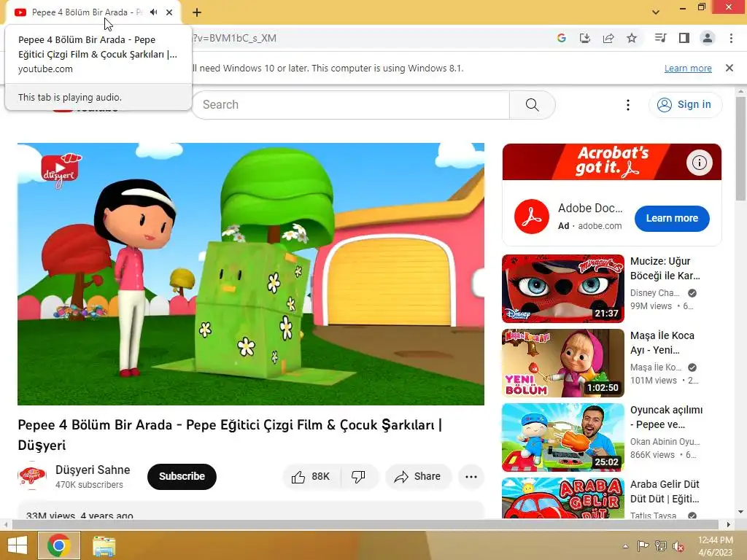The image size is (747, 560).
Task: Toggle the browser side panel
Action: pyautogui.click(x=684, y=38)
